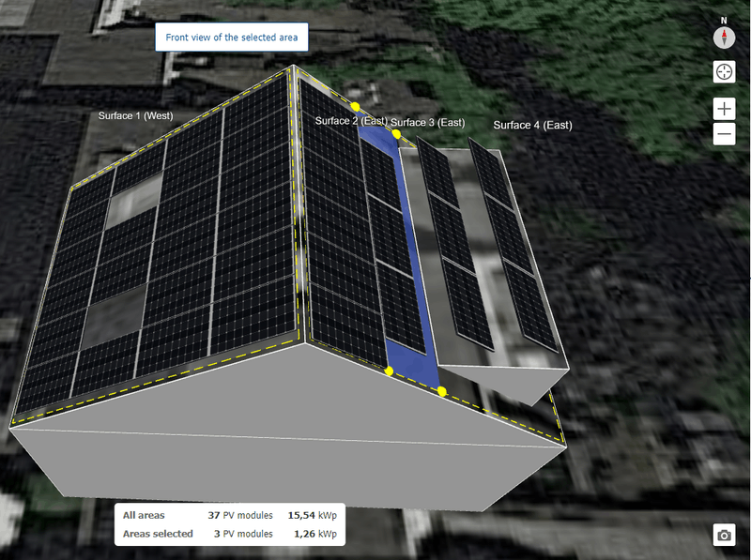
Task: Zoom out with the minus button
Action: point(724,133)
